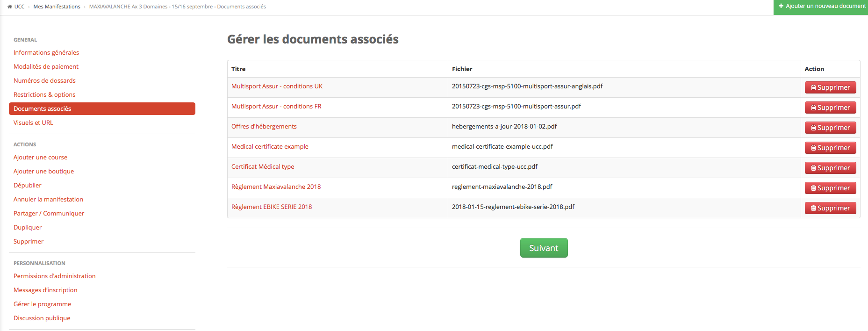This screenshot has height=331, width=868.
Task: Click Supprimer link in sidebar actions
Action: tap(29, 241)
